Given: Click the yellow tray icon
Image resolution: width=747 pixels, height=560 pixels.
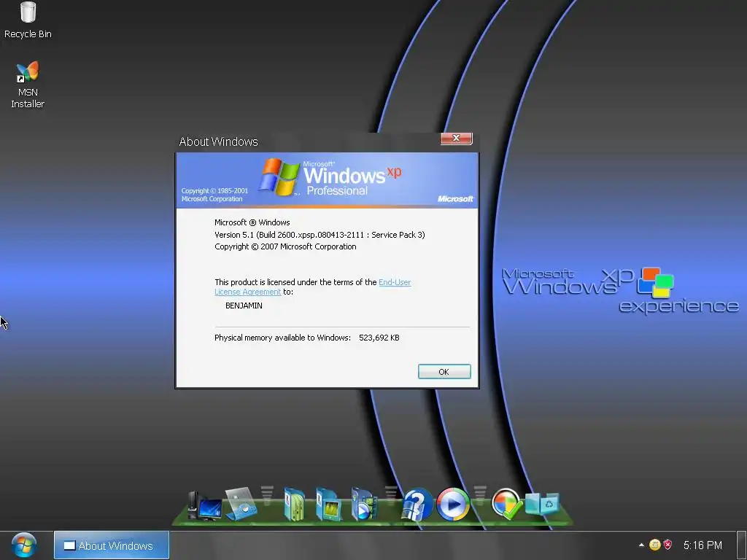Looking at the screenshot, I should [x=655, y=545].
